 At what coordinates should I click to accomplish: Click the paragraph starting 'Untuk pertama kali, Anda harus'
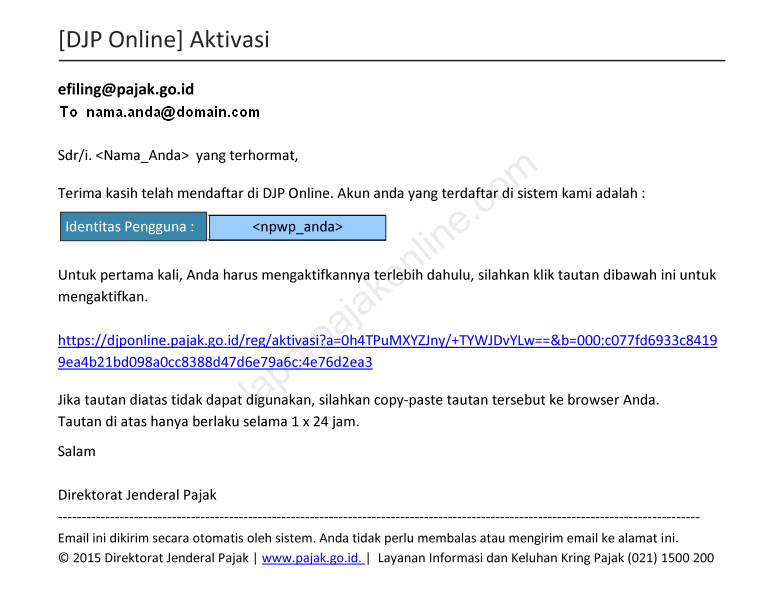[387, 286]
